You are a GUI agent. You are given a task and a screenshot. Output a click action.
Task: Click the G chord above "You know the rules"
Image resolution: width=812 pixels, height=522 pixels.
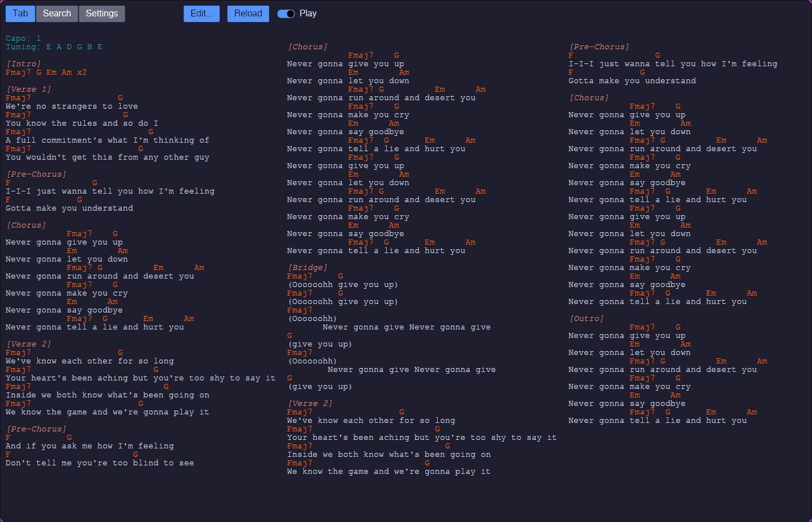[x=125, y=115]
